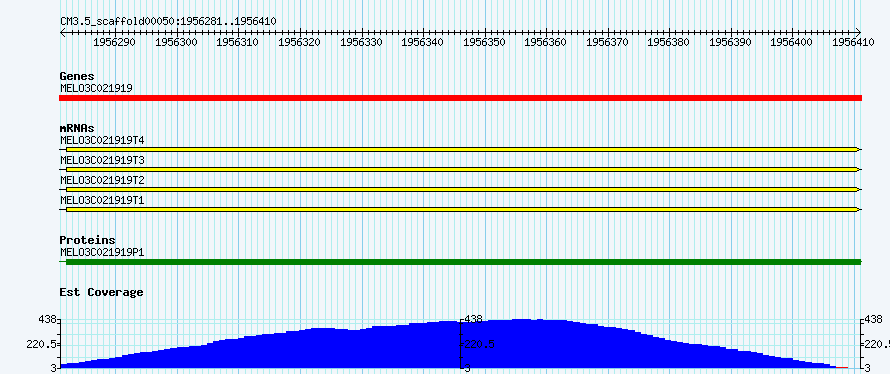Open the MELO3C021919T4 label

102,140
